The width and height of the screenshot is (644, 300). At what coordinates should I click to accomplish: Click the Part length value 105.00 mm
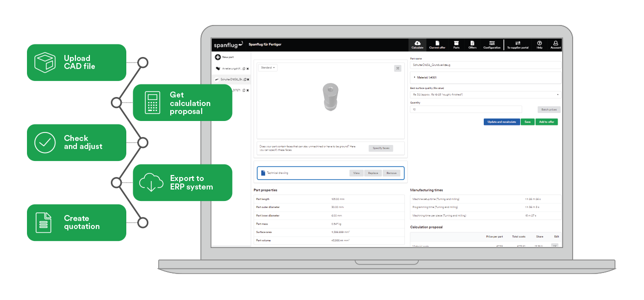338,199
